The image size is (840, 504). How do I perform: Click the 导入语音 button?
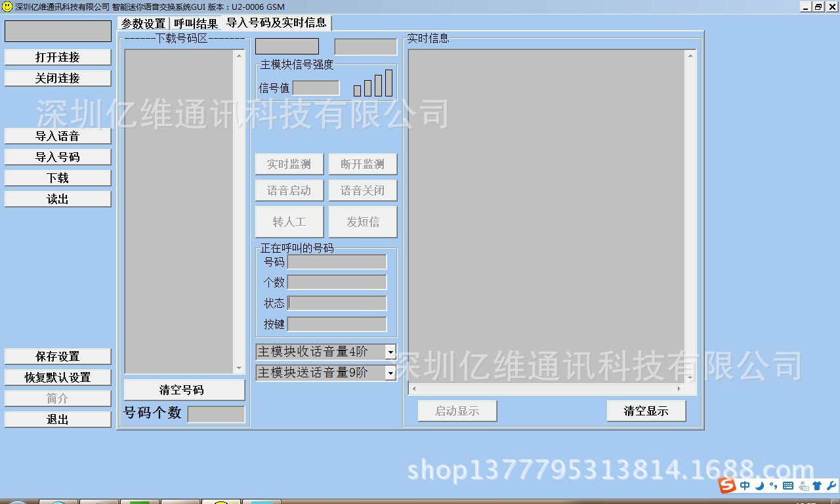(x=58, y=136)
